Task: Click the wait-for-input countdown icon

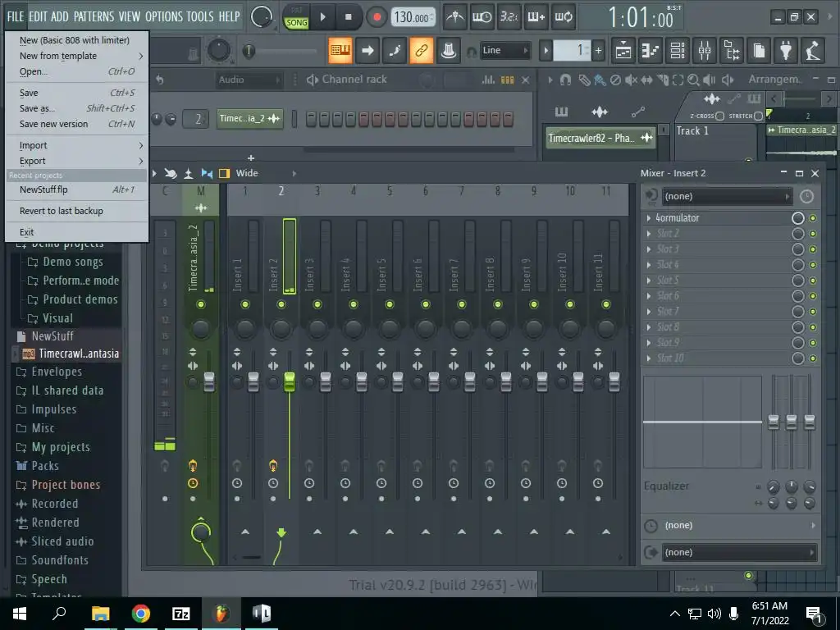Action: (482, 16)
